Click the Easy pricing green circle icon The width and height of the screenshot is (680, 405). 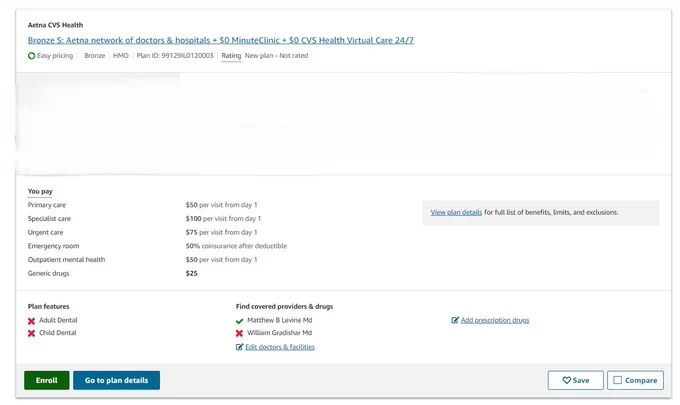pos(31,56)
